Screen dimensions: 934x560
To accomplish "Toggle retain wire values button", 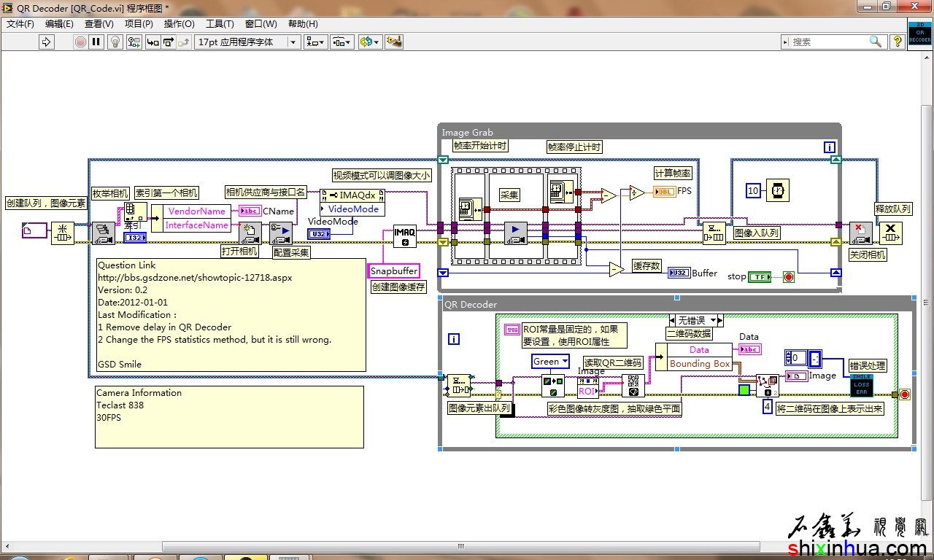I will (134, 42).
